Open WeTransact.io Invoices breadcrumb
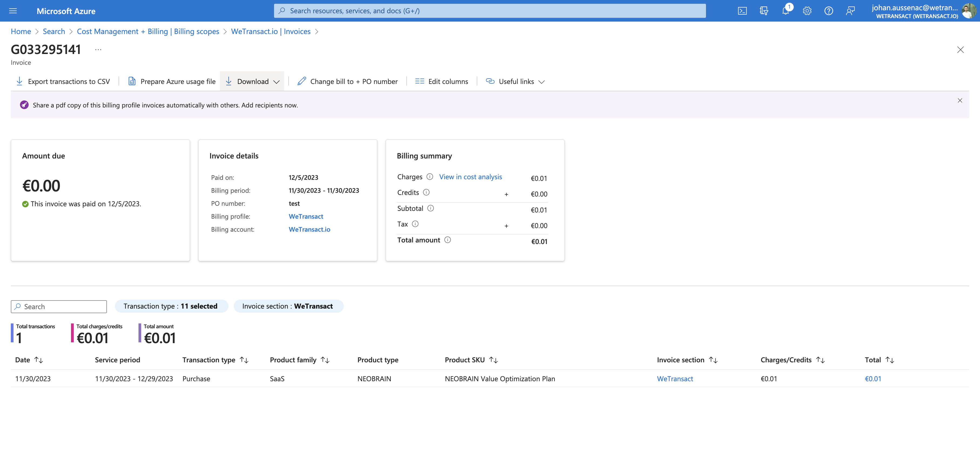This screenshot has height=473, width=980. point(271,31)
